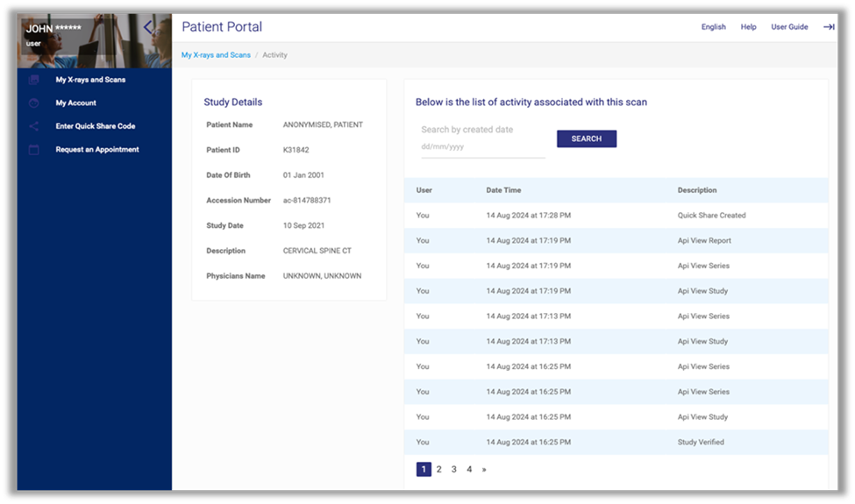Click the appointment calendar icon in sidebar
Image resolution: width=855 pixels, height=504 pixels.
(x=34, y=150)
